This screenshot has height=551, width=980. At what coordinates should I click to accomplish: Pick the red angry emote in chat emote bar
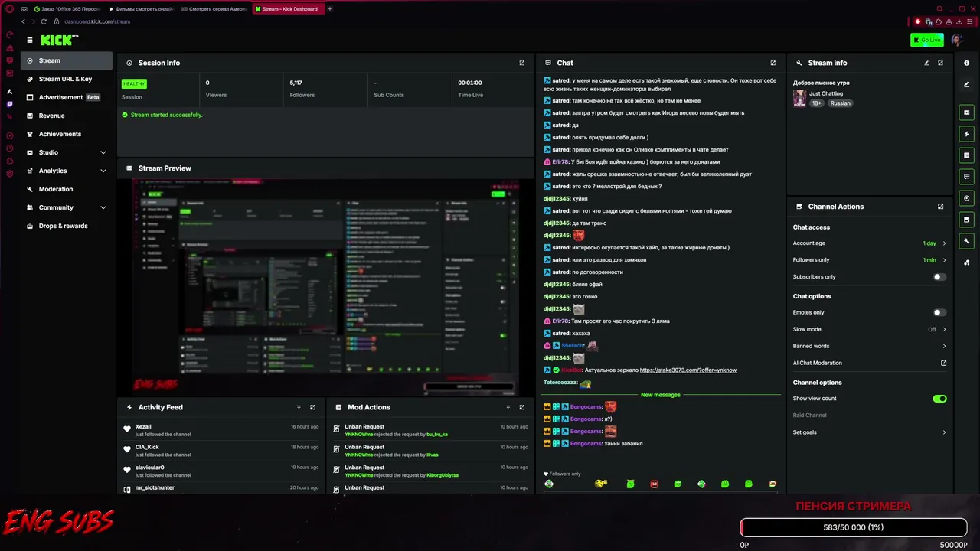(x=654, y=484)
